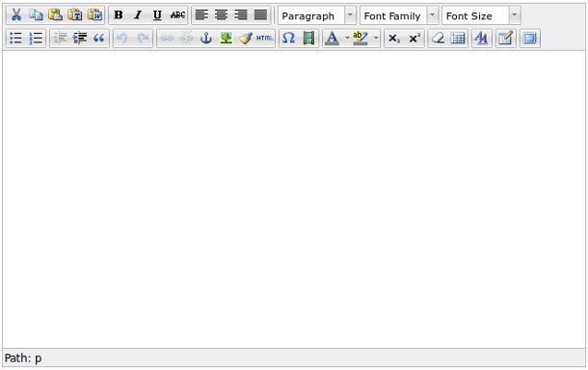Remove formatting with eraser icon
588x370 pixels.
coord(438,39)
